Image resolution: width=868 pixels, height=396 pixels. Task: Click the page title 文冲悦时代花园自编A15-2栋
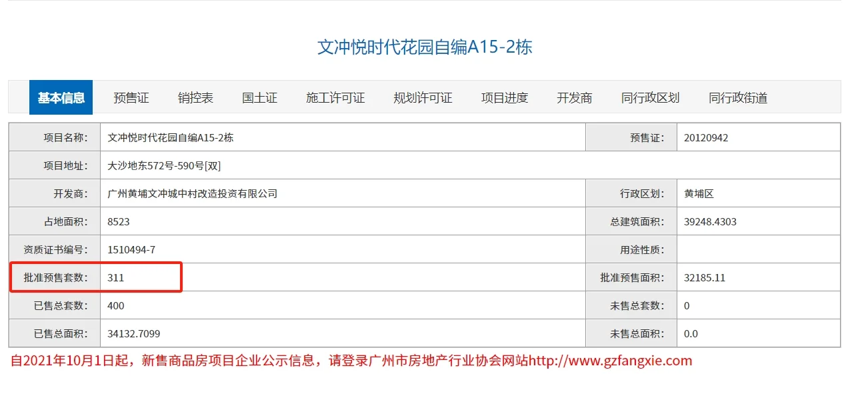pyautogui.click(x=425, y=47)
